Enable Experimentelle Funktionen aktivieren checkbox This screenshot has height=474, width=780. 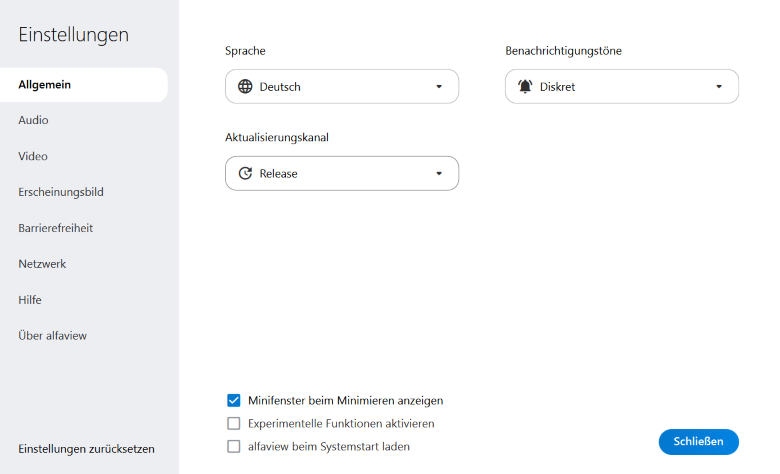pos(234,424)
